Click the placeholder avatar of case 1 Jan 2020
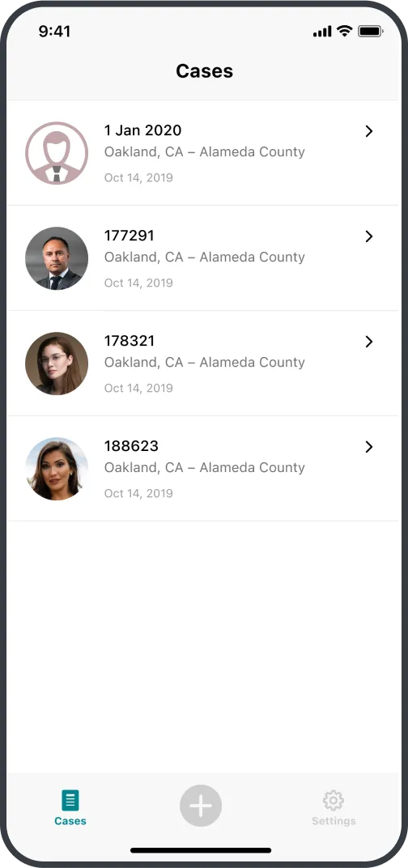This screenshot has width=408, height=868. [57, 153]
